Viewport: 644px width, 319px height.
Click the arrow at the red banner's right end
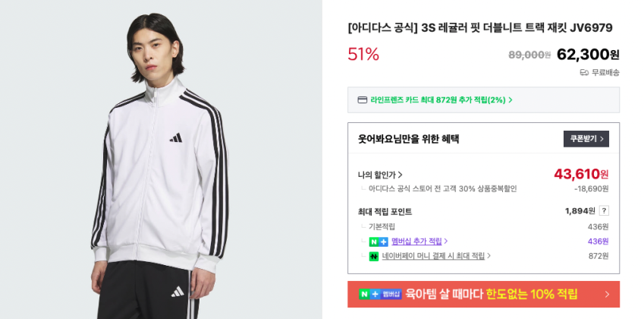pos(607,294)
